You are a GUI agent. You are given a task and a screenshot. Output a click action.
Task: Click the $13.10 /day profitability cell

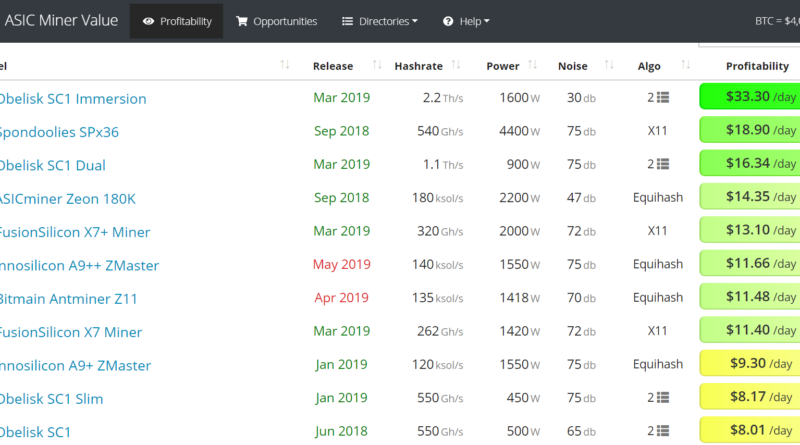click(750, 230)
